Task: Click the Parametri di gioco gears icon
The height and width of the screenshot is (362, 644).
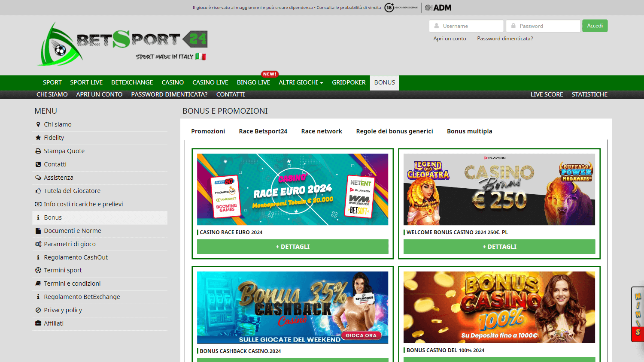Action: coord(38,244)
